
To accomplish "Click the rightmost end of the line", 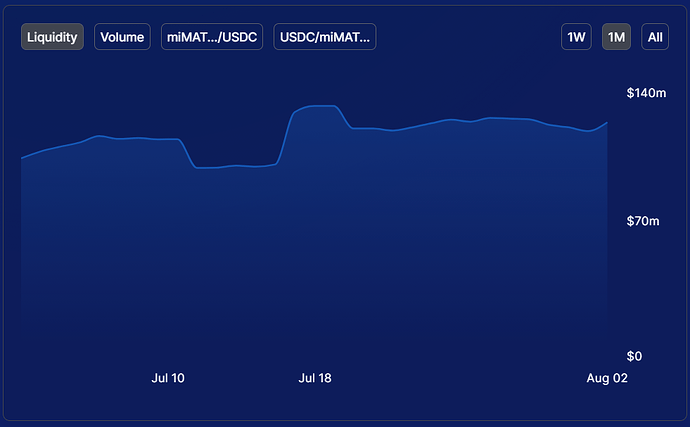I will pyautogui.click(x=607, y=122).
